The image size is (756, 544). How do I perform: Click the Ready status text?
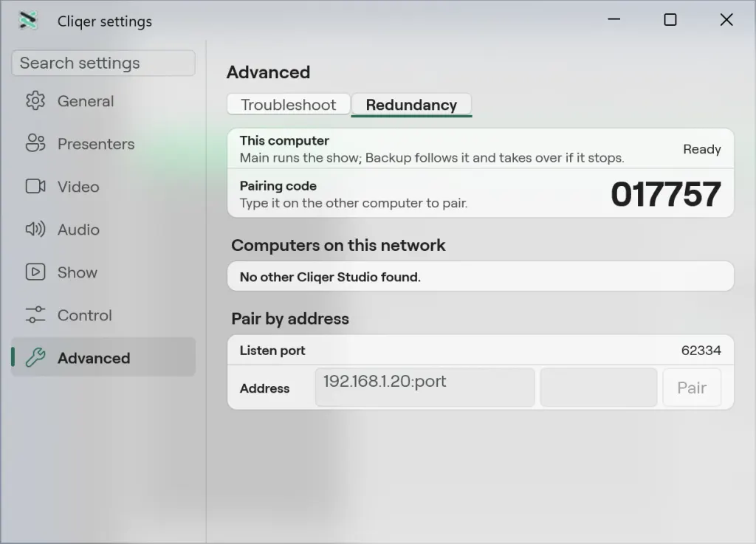pos(702,149)
